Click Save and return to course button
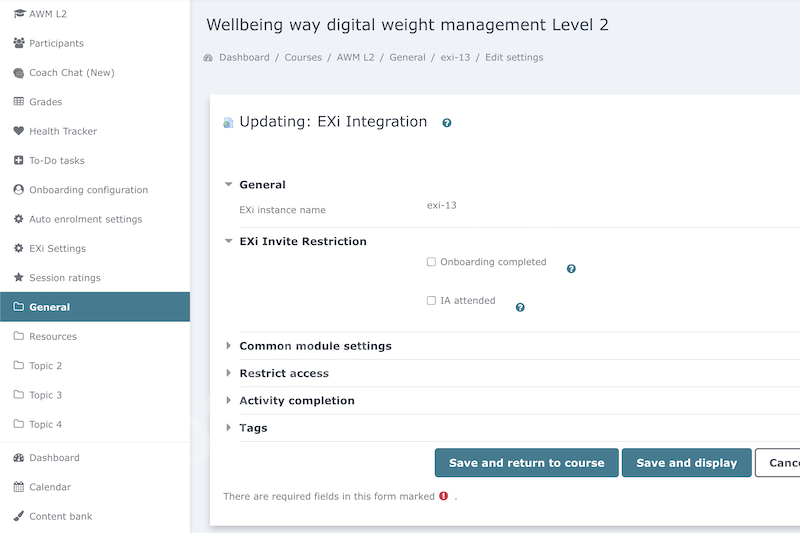 tap(527, 463)
